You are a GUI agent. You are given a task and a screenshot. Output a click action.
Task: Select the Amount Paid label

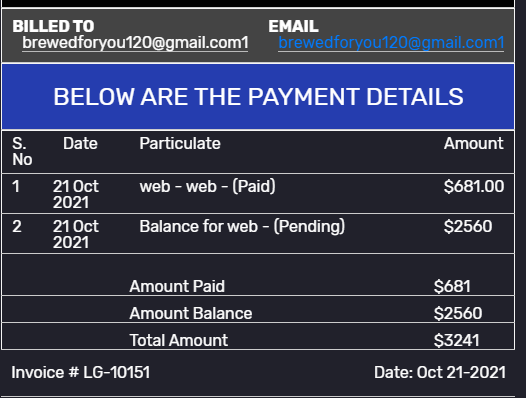[177, 286]
